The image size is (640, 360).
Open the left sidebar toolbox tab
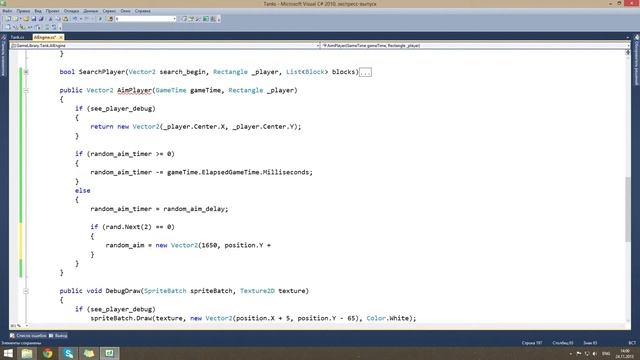[x=4, y=56]
